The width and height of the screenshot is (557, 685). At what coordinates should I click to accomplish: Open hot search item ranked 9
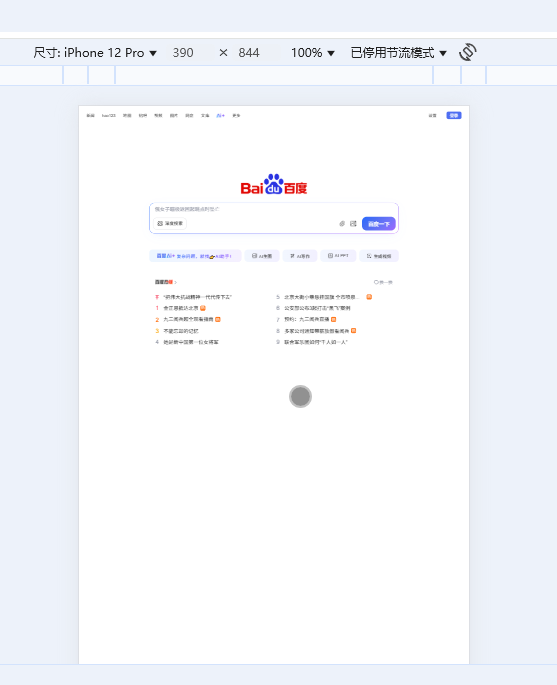pyautogui.click(x=316, y=342)
